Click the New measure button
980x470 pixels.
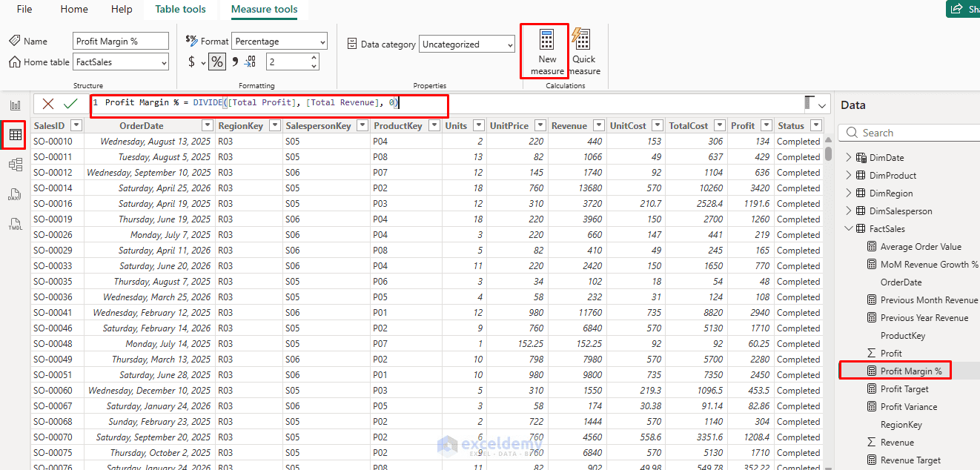coord(547,52)
